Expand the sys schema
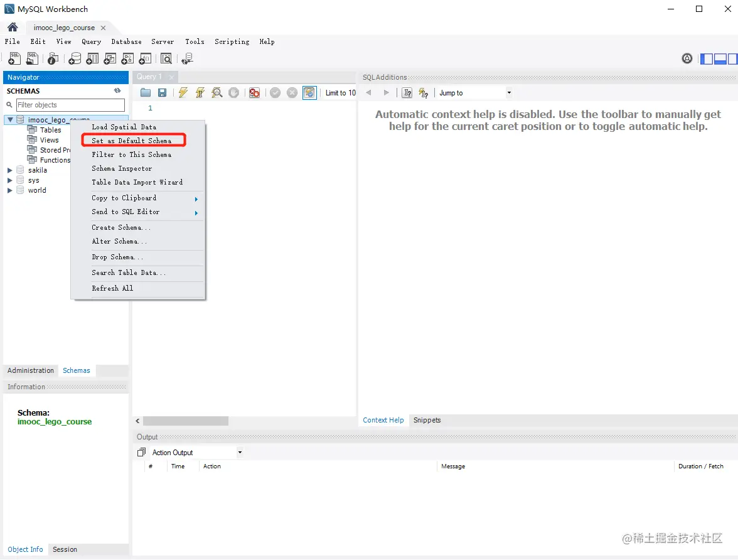 tap(9, 180)
